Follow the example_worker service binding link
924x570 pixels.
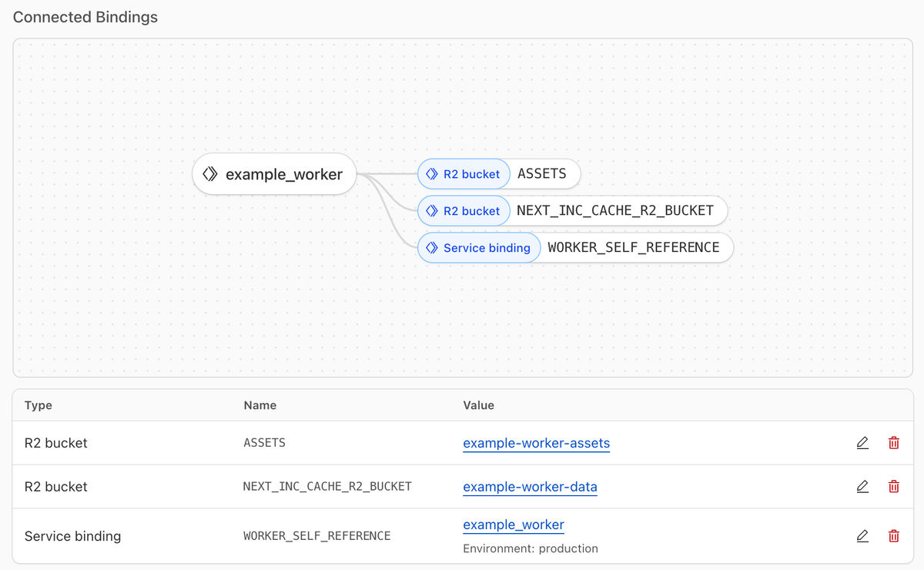pyautogui.click(x=513, y=525)
